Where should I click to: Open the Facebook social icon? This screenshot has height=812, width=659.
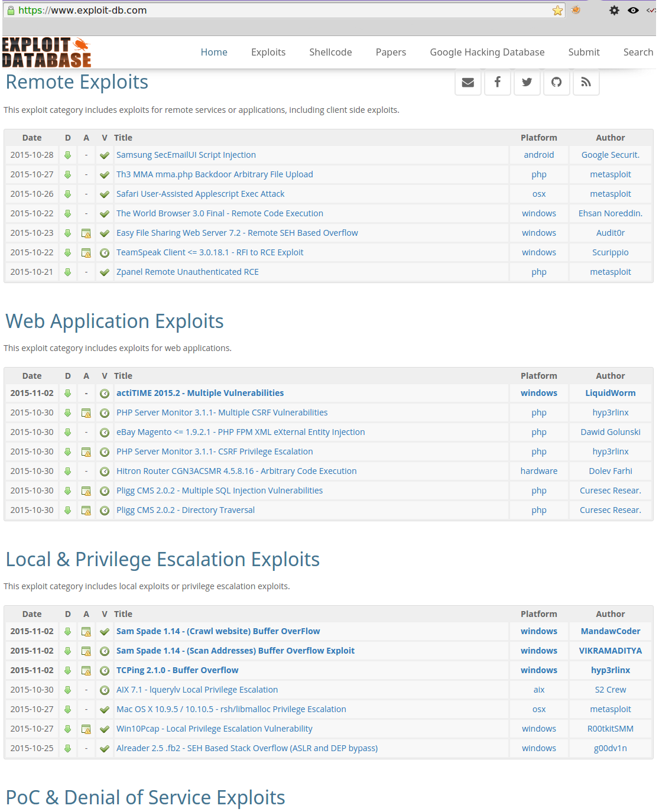pyautogui.click(x=498, y=82)
